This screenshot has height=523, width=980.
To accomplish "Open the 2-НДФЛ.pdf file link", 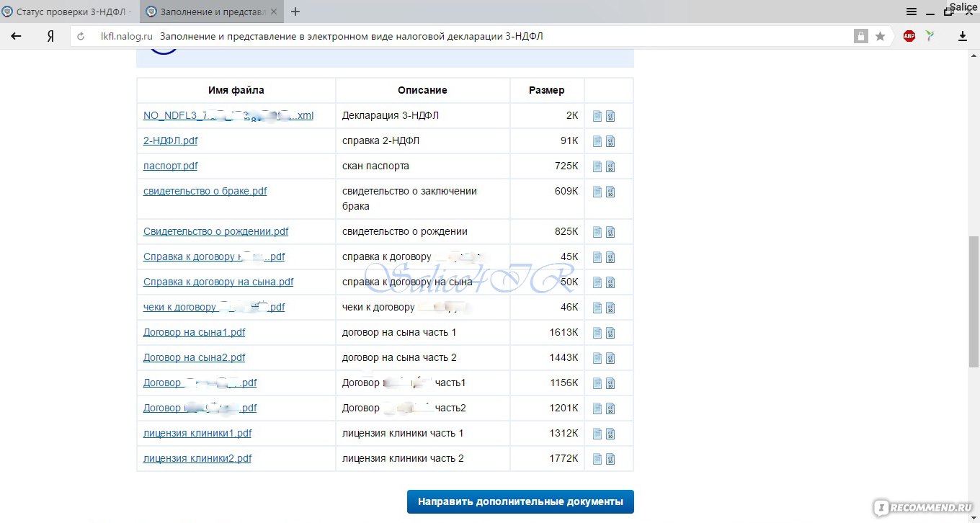I will [170, 140].
